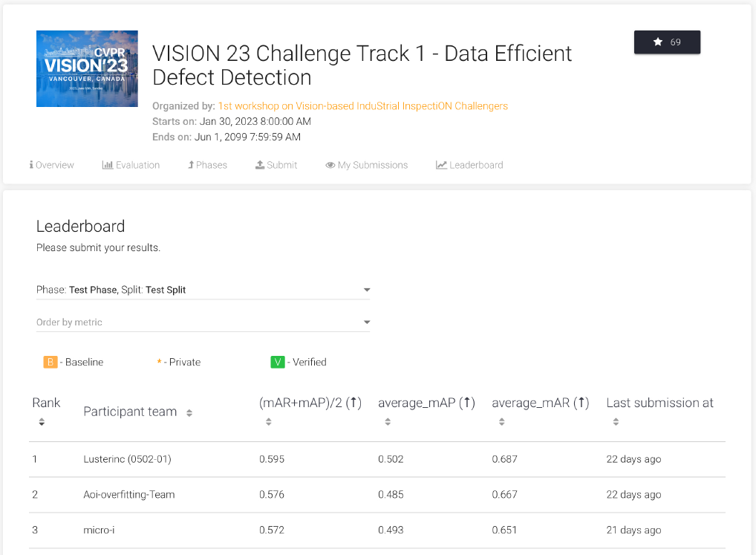Click the sort arrows under Rank
The width and height of the screenshot is (756, 555).
(x=42, y=422)
